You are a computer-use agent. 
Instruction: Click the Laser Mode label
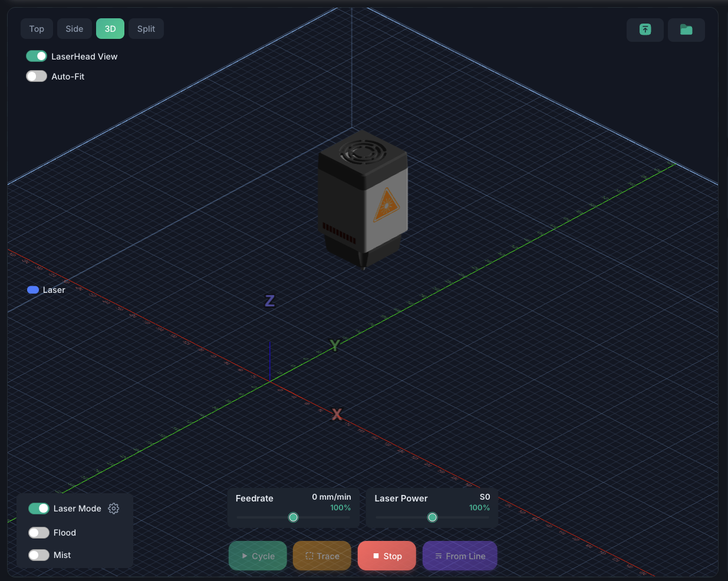pos(77,509)
